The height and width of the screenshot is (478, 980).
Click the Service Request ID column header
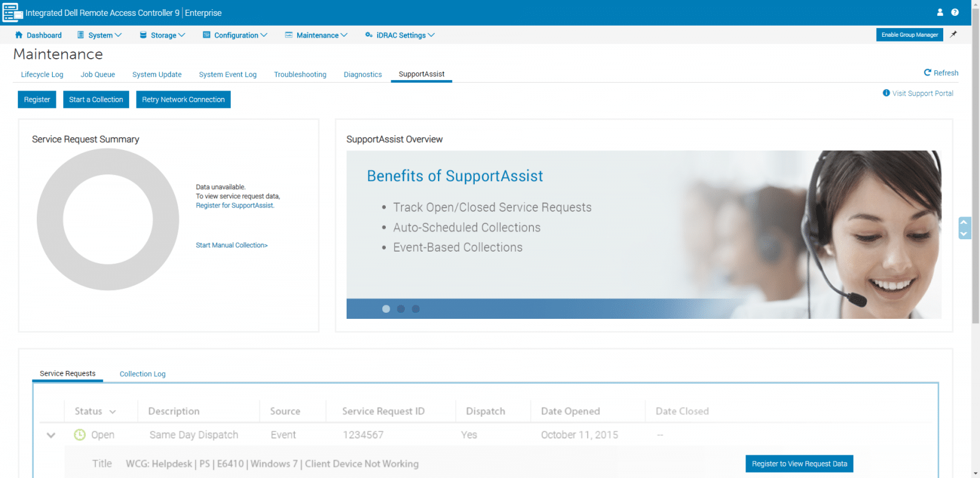tap(383, 411)
